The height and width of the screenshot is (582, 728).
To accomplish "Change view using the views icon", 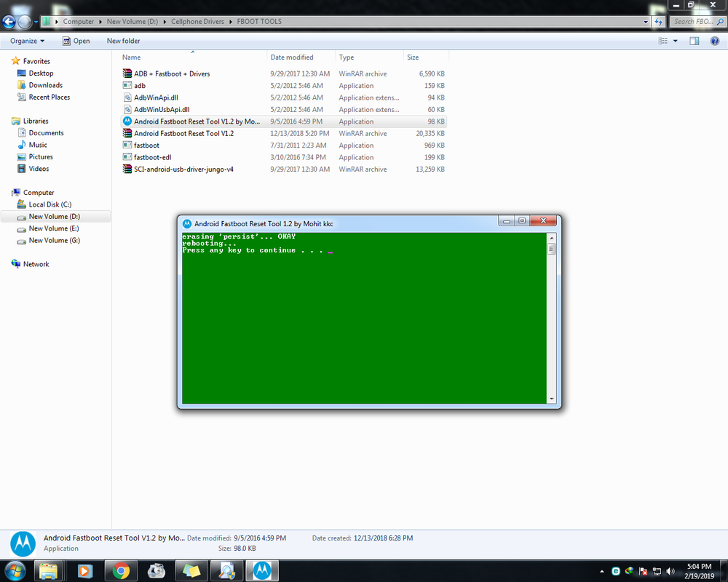I will 662,41.
